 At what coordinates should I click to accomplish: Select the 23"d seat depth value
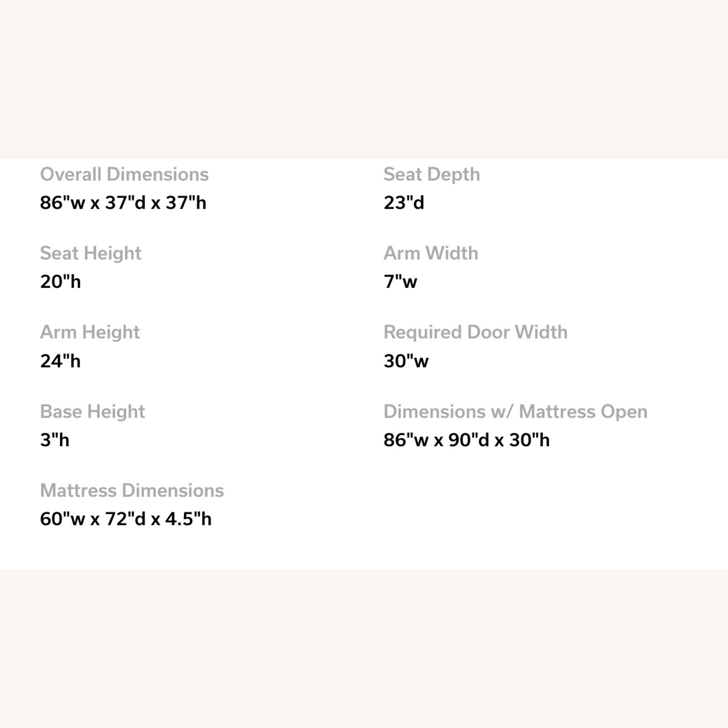tap(404, 202)
